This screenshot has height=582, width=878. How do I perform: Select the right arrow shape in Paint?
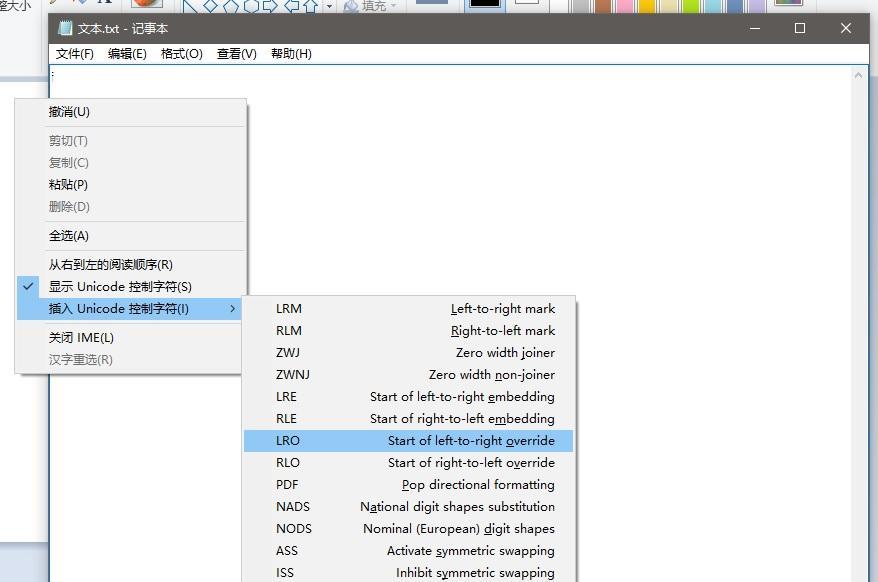point(271,6)
